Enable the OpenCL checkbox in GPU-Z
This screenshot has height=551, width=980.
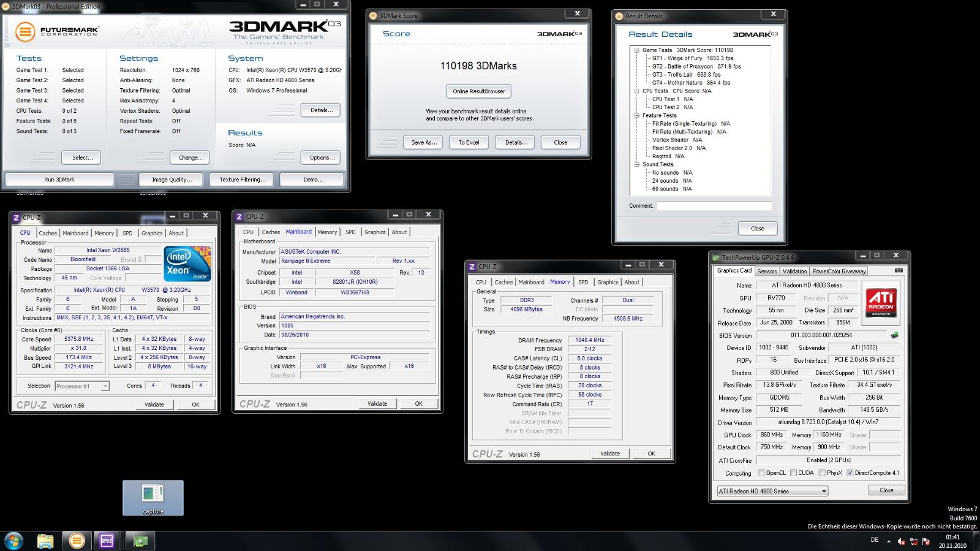(761, 473)
